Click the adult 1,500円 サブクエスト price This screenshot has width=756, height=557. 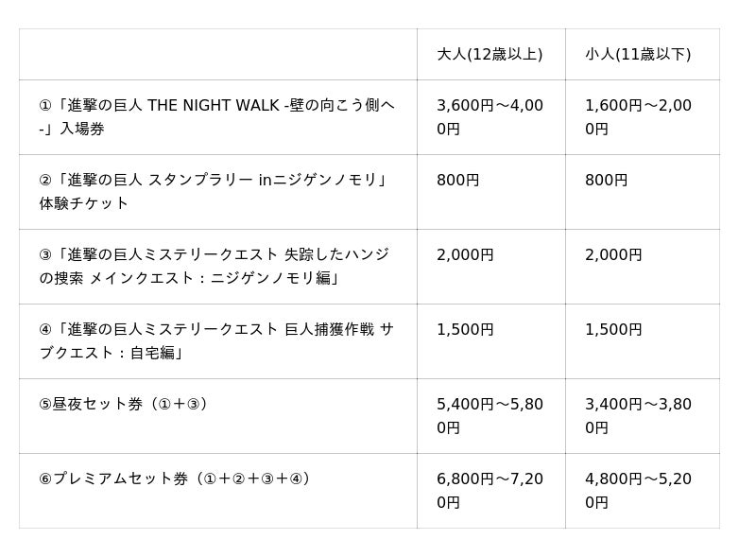tap(465, 329)
